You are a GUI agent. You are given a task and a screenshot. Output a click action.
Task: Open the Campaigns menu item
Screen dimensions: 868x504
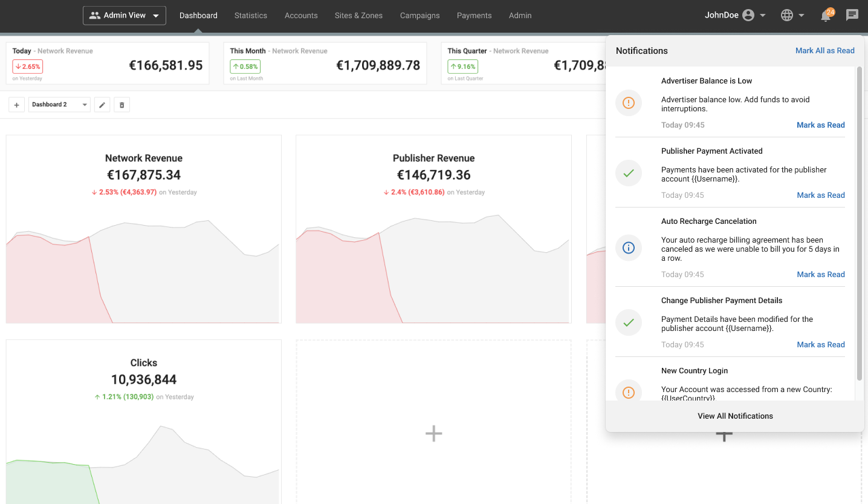coord(419,16)
